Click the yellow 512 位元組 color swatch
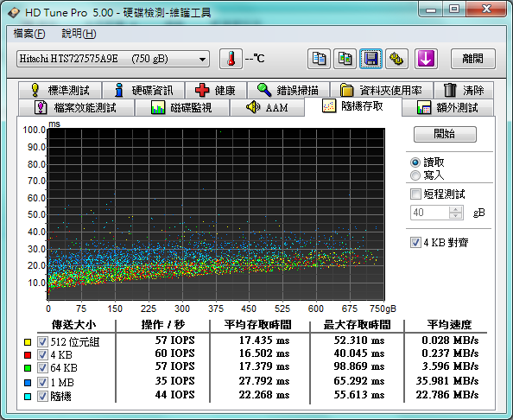The width and height of the screenshot is (513, 420). click(28, 342)
